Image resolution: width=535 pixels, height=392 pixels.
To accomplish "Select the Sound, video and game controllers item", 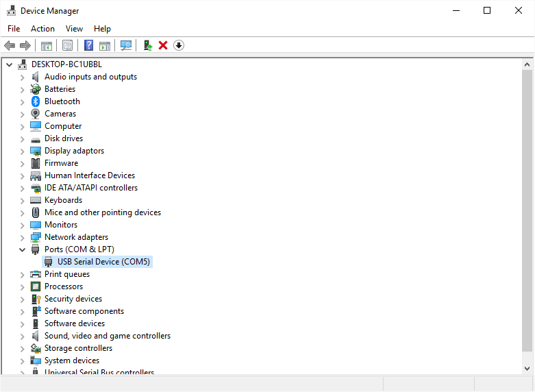I will click(x=107, y=336).
